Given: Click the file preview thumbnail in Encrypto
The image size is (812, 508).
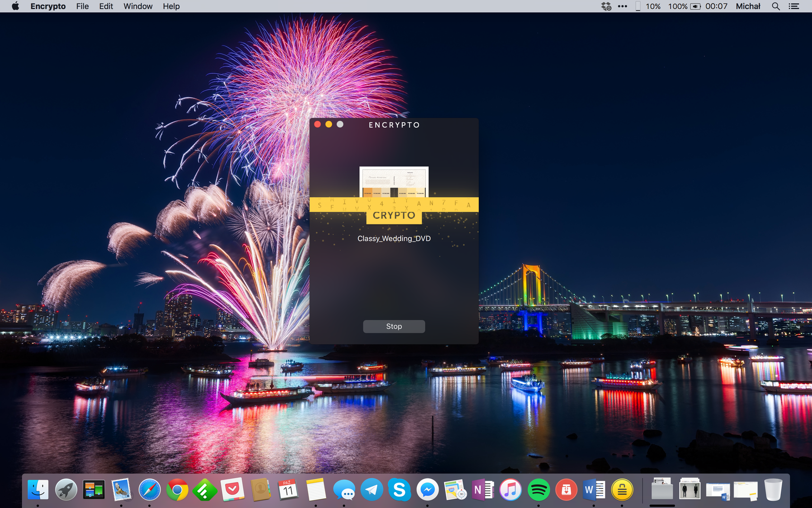Looking at the screenshot, I should coord(394,182).
